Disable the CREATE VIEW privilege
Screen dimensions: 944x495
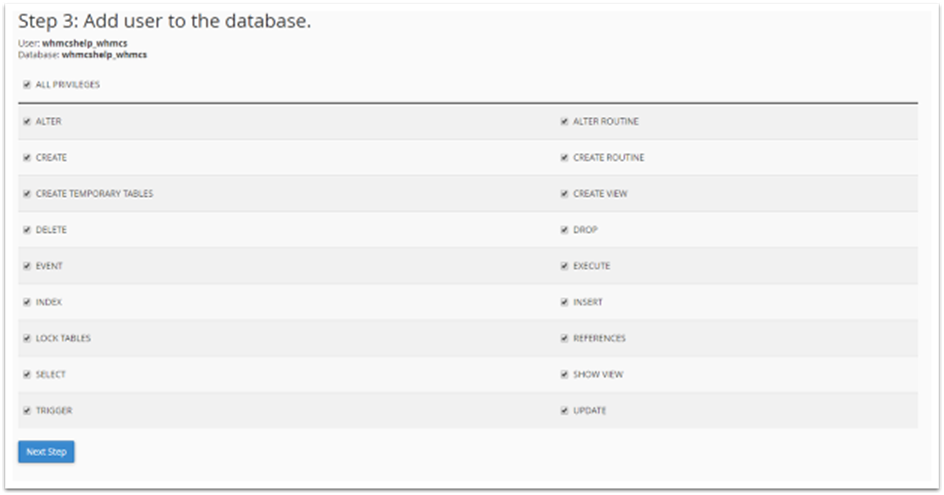coord(564,194)
